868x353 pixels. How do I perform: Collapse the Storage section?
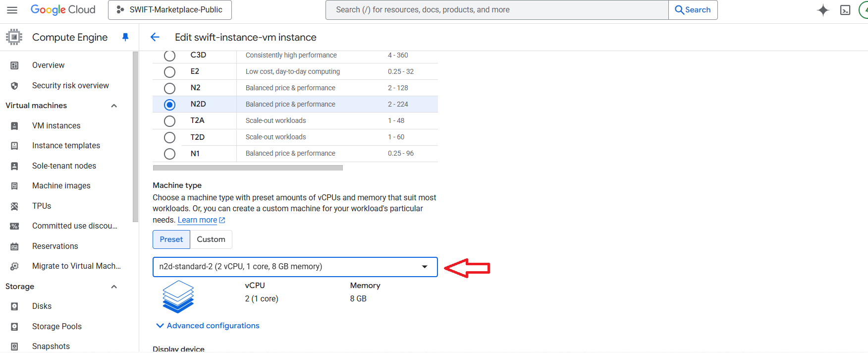click(114, 287)
